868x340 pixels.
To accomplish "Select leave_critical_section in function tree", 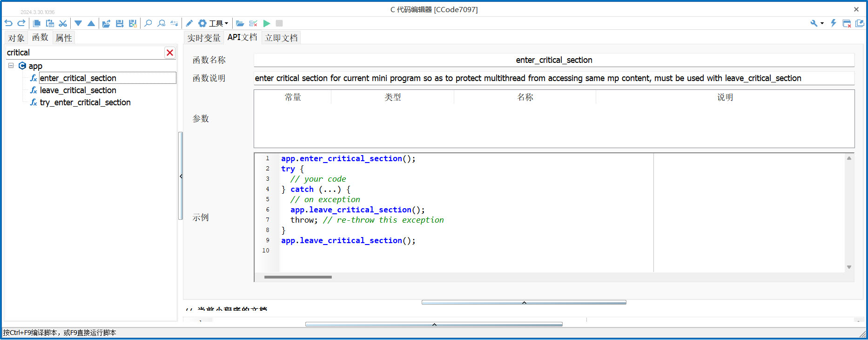I will pos(78,90).
